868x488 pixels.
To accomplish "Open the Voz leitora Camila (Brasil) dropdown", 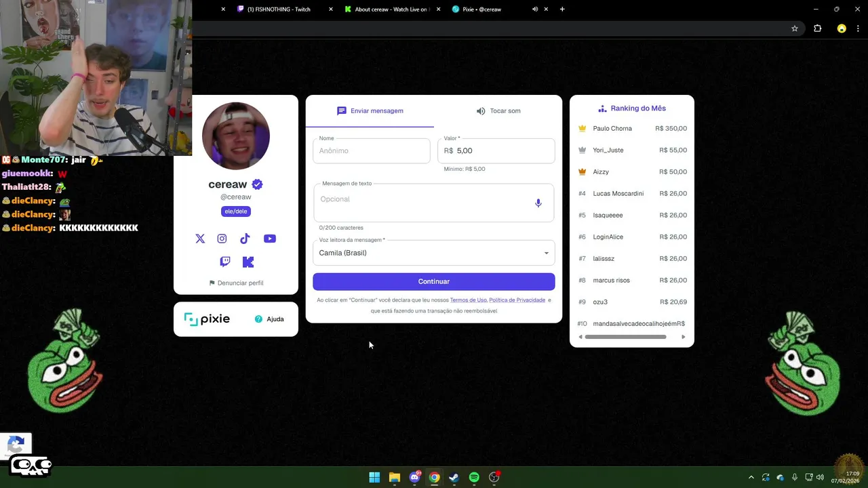I will point(434,253).
